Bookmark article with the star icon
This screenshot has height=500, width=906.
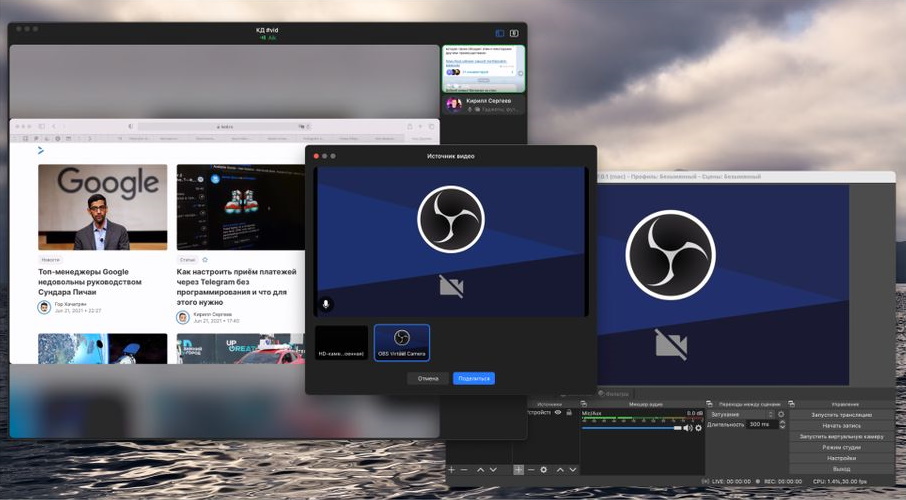(x=205, y=260)
